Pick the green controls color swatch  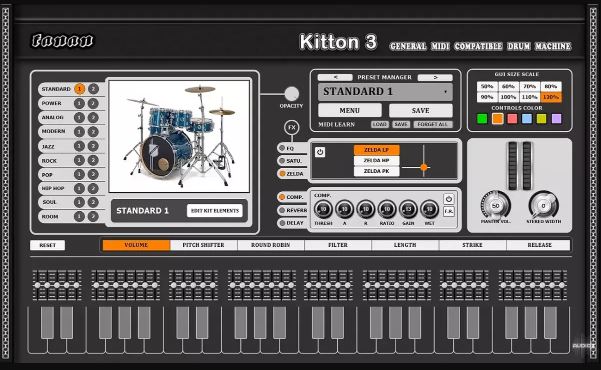(482, 118)
